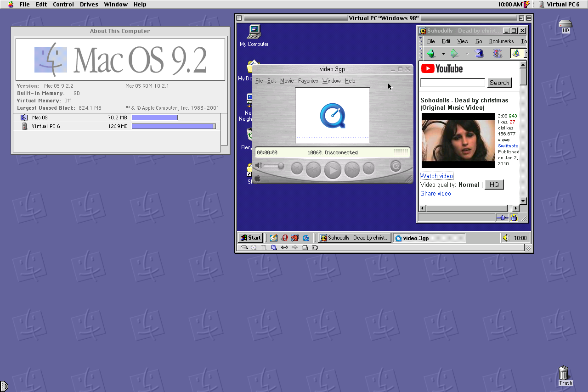
Task: Click the QuickTime play button
Action: coord(333,170)
